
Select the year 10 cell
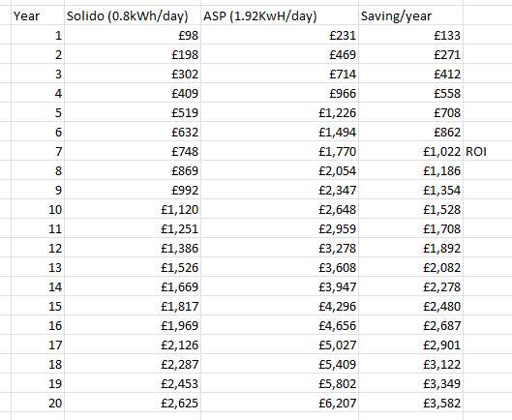point(38,209)
